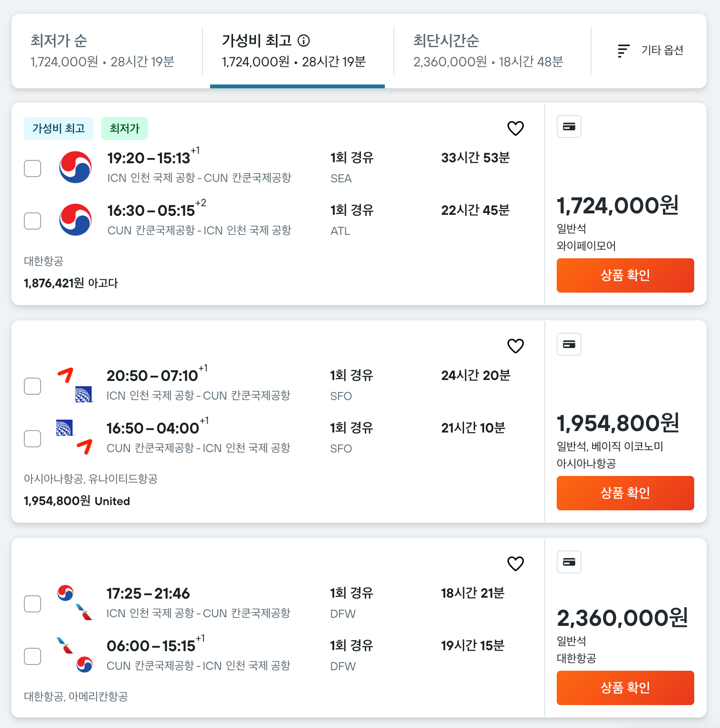Screen dimensions: 720x728
Task: Click the payment card icon on the 2,360,000원 result
Action: coord(569,562)
